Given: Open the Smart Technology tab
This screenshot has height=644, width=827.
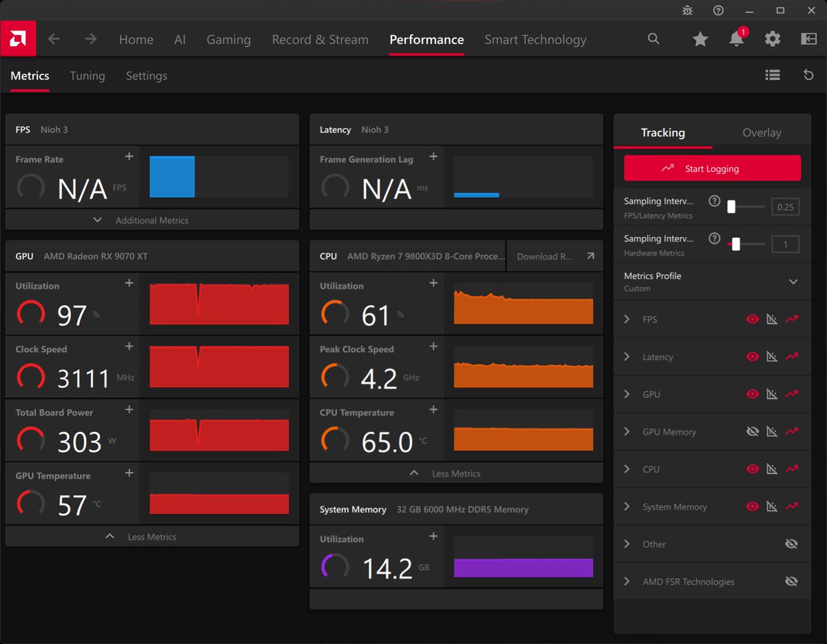Looking at the screenshot, I should tap(535, 39).
